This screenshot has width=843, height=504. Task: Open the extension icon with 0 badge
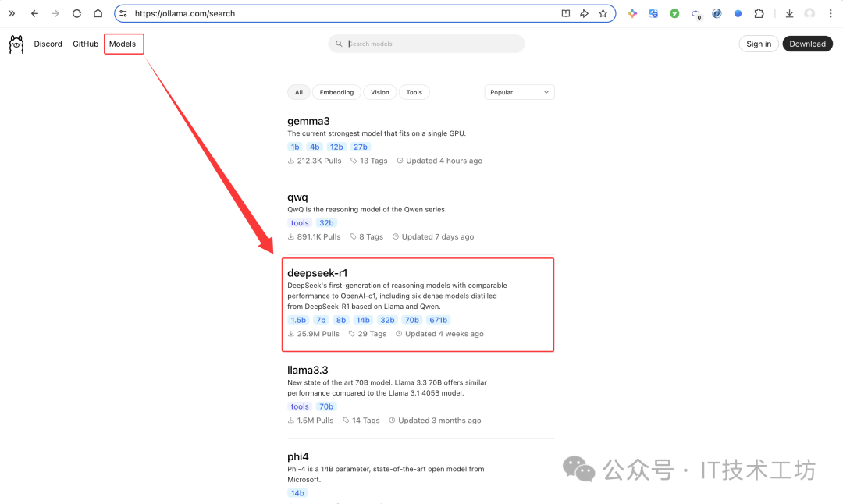[696, 14]
